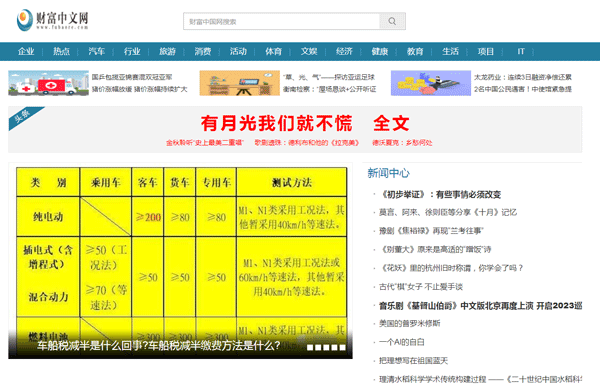Open the 企业 navigation menu item
The width and height of the screenshot is (600, 385).
click(x=26, y=51)
